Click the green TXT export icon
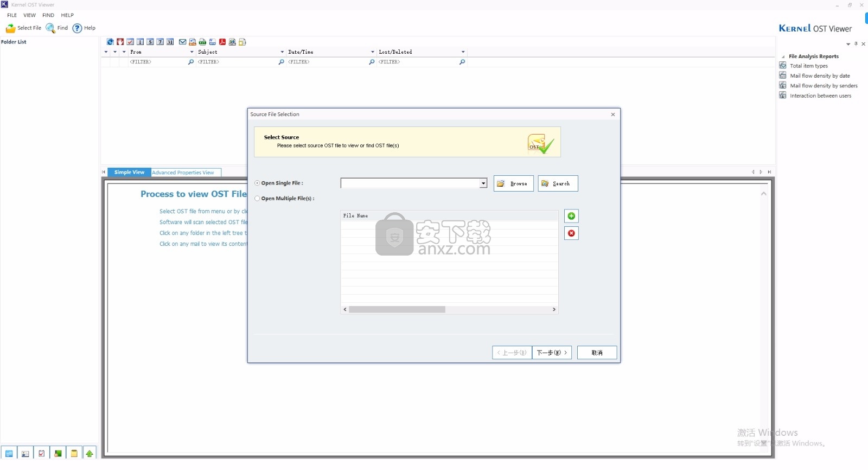The width and height of the screenshot is (868, 470). click(x=202, y=42)
